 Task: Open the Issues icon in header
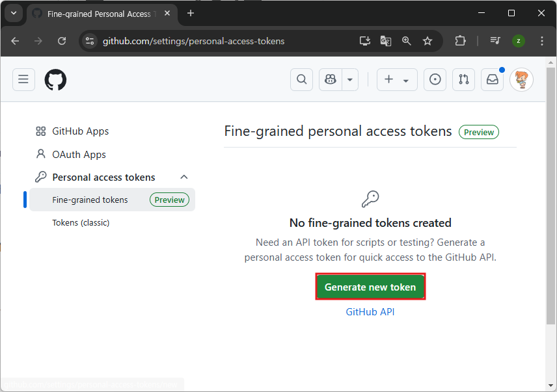(x=435, y=79)
